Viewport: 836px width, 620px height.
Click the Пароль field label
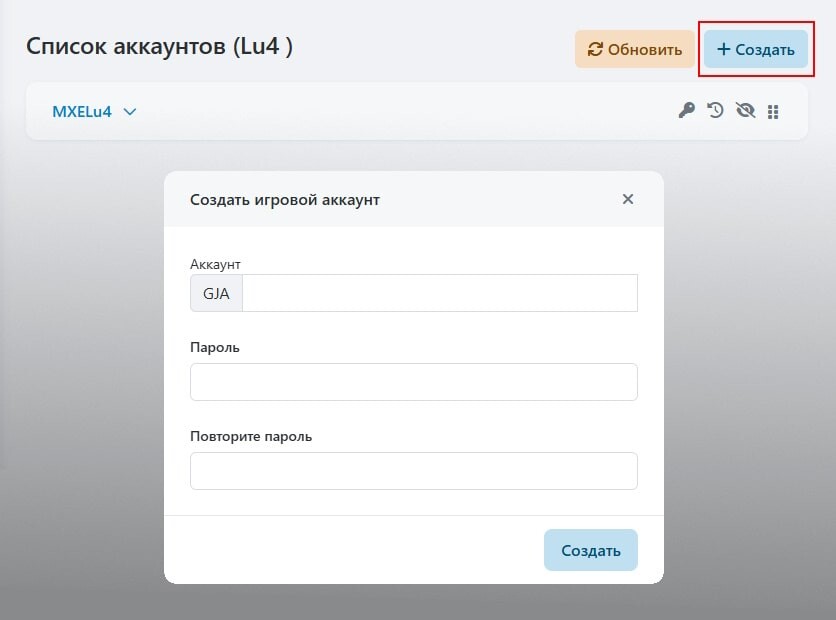pyautogui.click(x=215, y=348)
